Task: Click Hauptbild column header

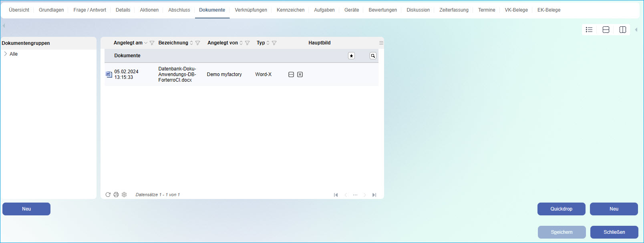Action: click(320, 43)
